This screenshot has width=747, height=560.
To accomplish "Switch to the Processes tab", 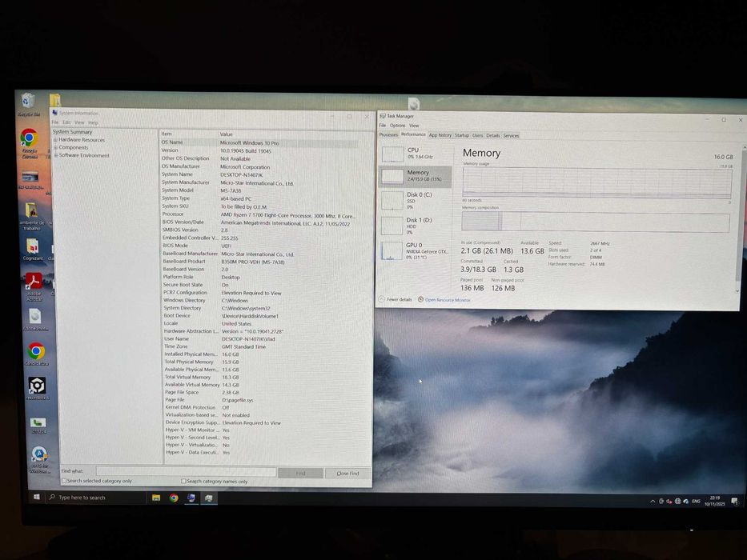I will (x=388, y=134).
